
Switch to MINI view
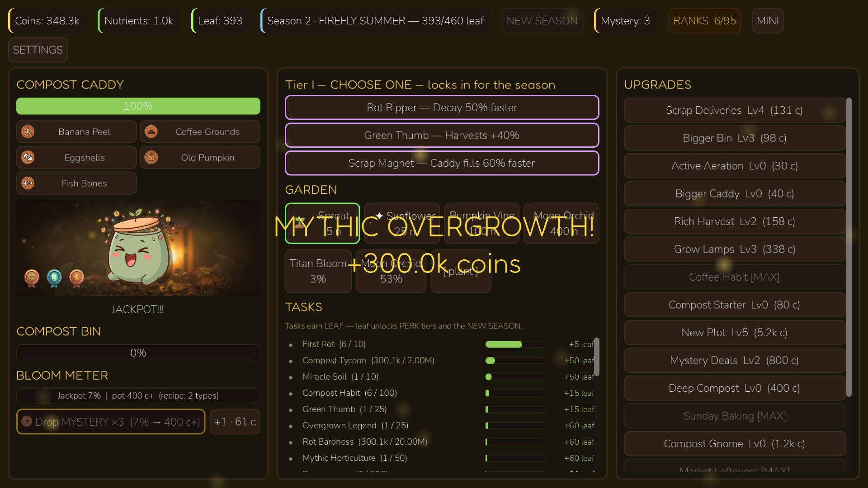[768, 21]
